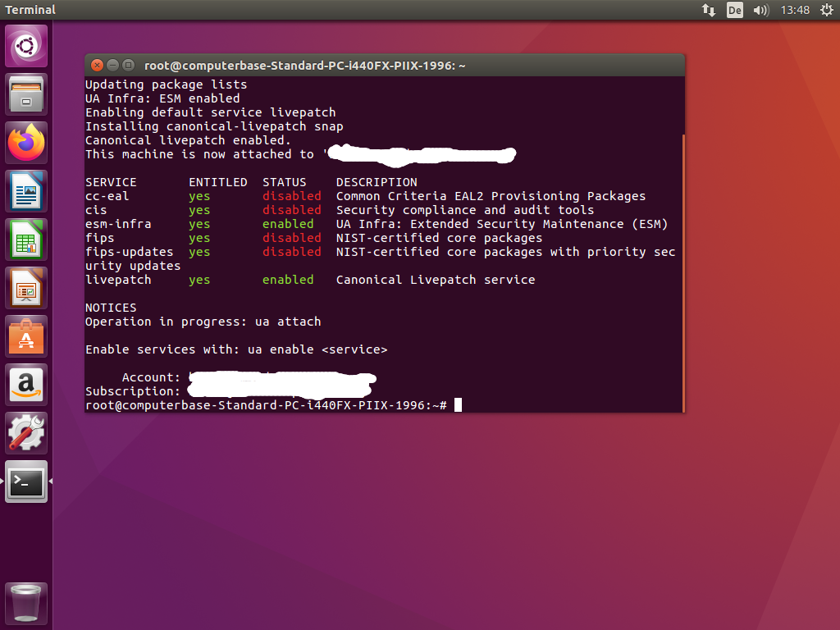Open the session power gear menu
The width and height of the screenshot is (840, 630).
827,10
